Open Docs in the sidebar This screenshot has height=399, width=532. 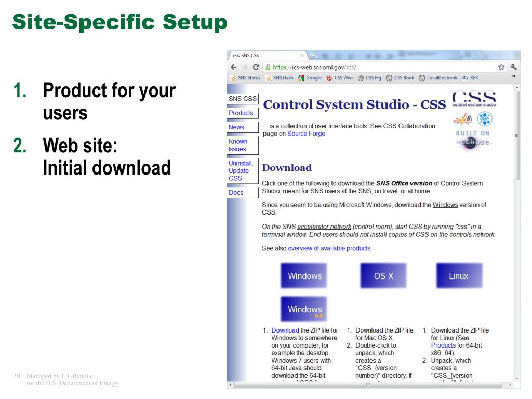pos(236,193)
